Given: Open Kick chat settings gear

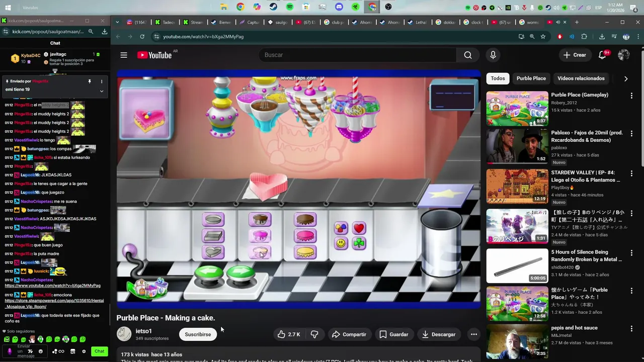Looking at the screenshot, I should point(84,351).
